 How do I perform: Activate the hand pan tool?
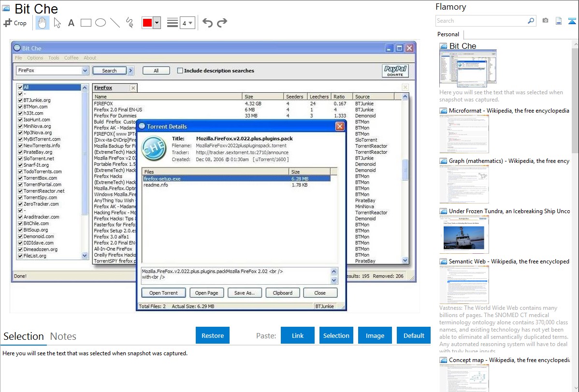pyautogui.click(x=42, y=23)
